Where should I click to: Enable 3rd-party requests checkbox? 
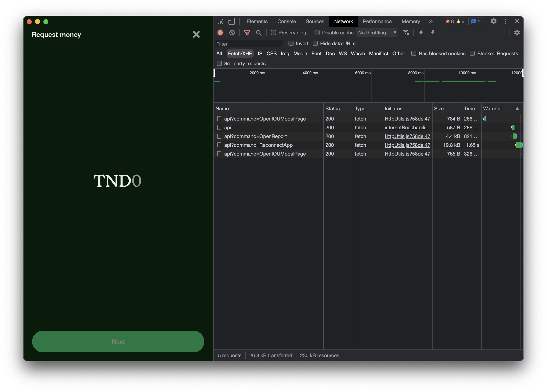(219, 63)
